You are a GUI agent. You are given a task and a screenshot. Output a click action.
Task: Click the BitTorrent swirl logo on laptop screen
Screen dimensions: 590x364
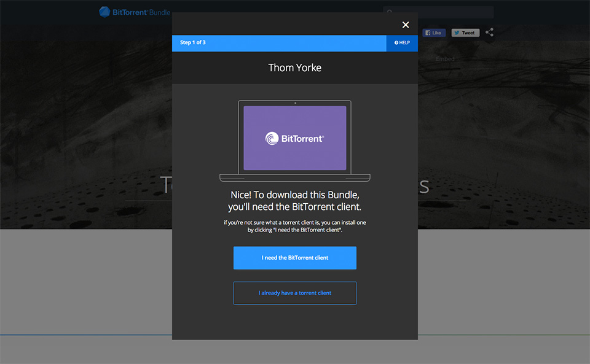[271, 139]
